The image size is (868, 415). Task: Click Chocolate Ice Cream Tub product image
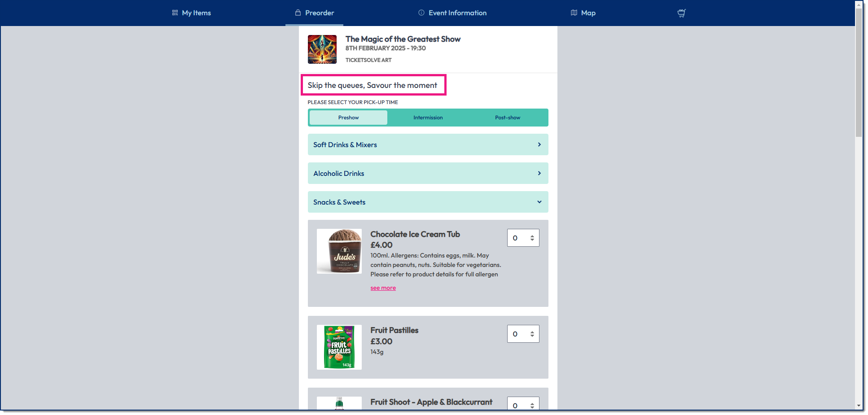[x=339, y=251]
